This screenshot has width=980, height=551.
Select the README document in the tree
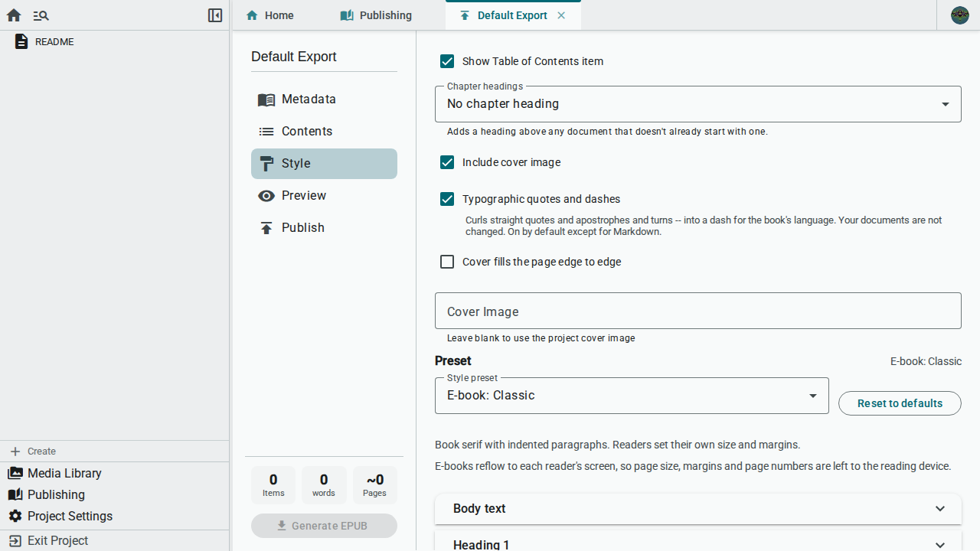115,41
